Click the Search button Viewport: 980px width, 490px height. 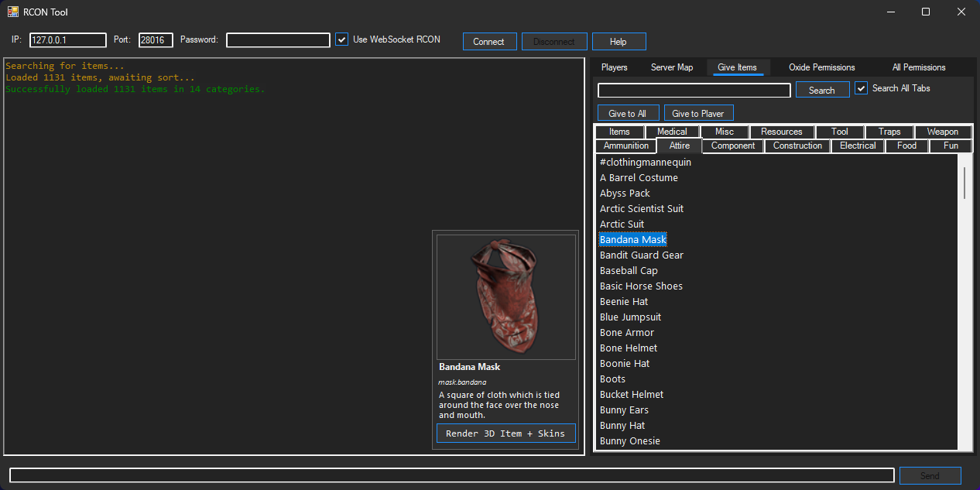[822, 89]
